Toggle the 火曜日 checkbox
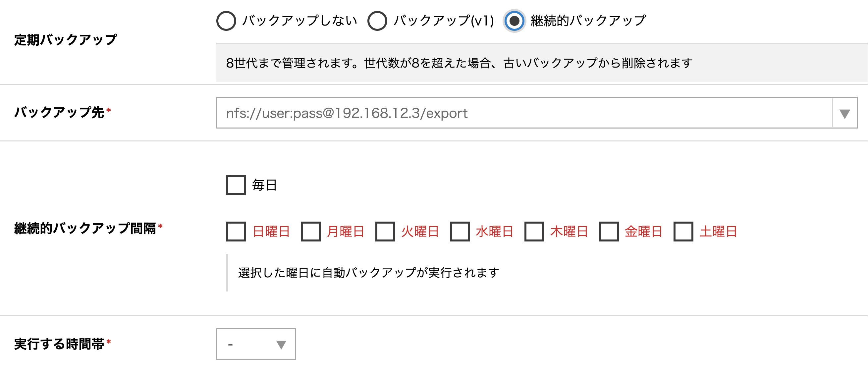The image size is (868, 369). [385, 232]
